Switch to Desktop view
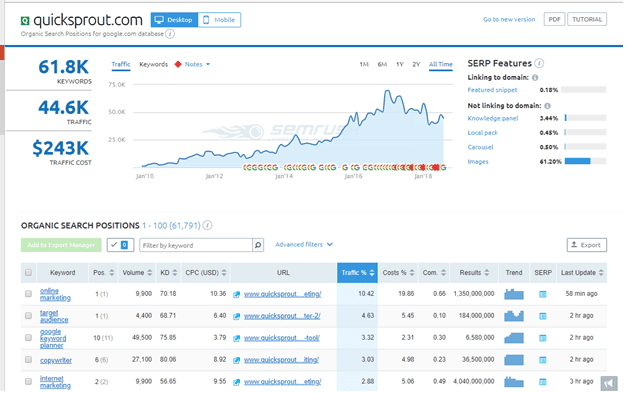This screenshot has height=393, width=630. (x=174, y=20)
